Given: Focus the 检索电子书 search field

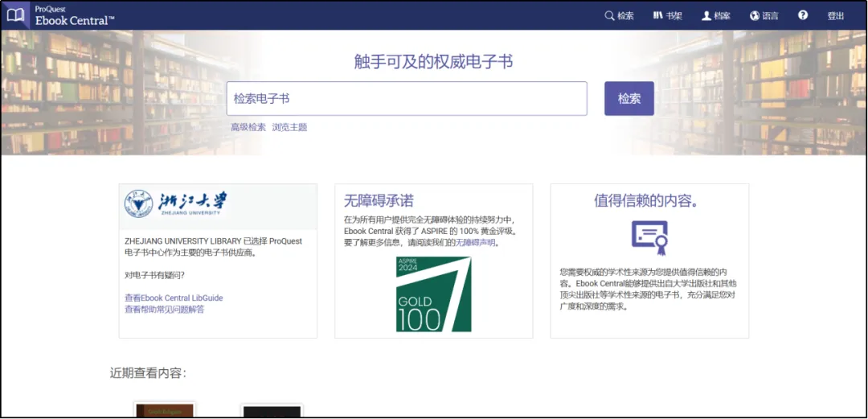Looking at the screenshot, I should [407, 99].
